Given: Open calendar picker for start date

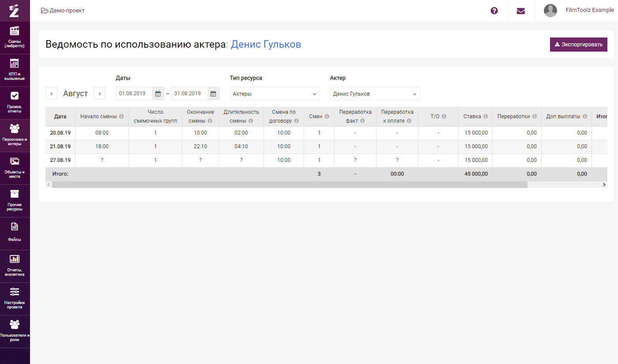Looking at the screenshot, I should click(158, 94).
